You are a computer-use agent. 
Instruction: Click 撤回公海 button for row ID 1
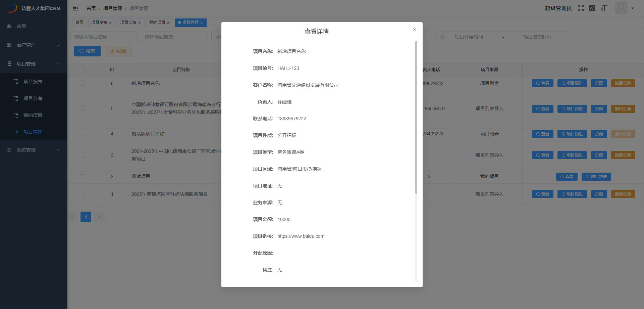[623, 194]
